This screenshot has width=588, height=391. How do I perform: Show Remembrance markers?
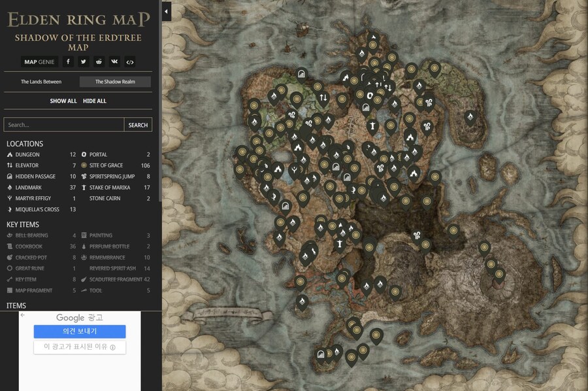coord(116,258)
